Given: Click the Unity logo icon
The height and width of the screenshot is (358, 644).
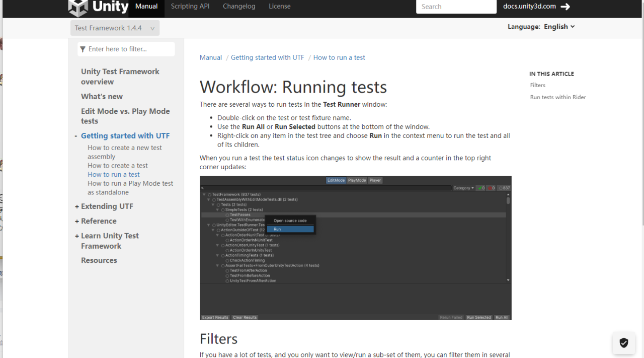Looking at the screenshot, I should tap(78, 7).
